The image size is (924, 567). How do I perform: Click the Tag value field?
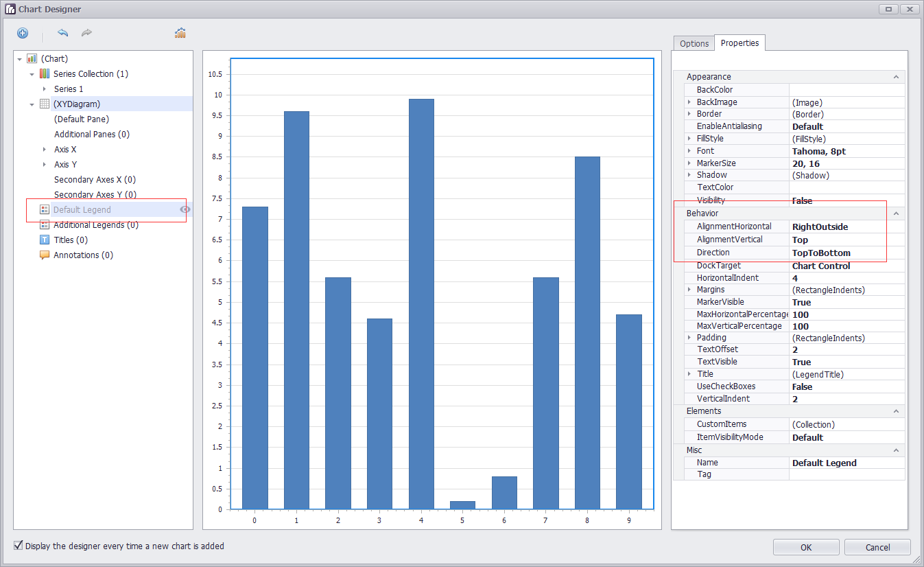846,474
